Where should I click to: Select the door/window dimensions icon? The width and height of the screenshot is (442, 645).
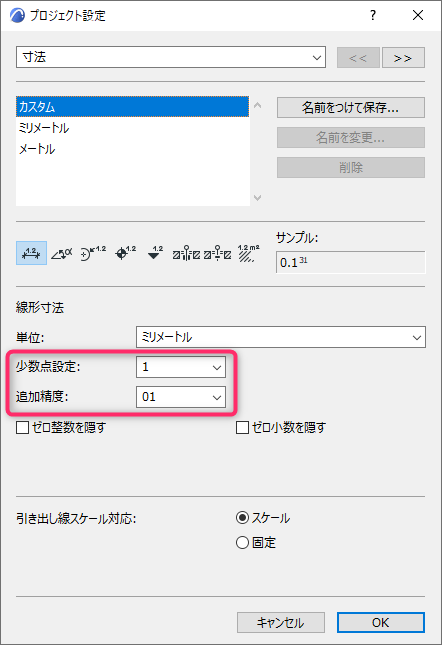coord(186,253)
